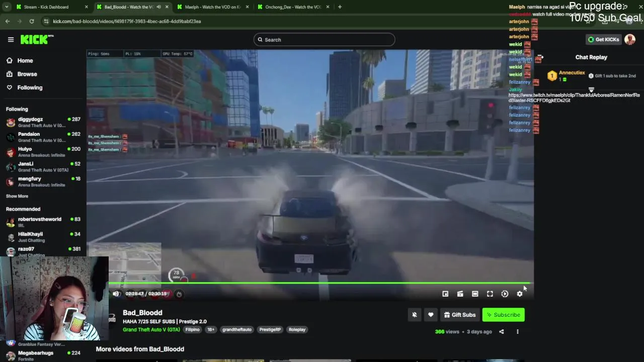644x362 pixels.
Task: Switch to Onchong_Dee VOD browser tab
Action: click(293, 7)
